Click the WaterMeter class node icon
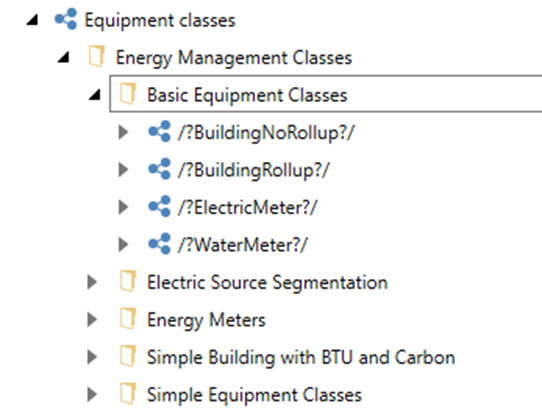Image resolution: width=542 pixels, height=420 pixels. click(159, 244)
